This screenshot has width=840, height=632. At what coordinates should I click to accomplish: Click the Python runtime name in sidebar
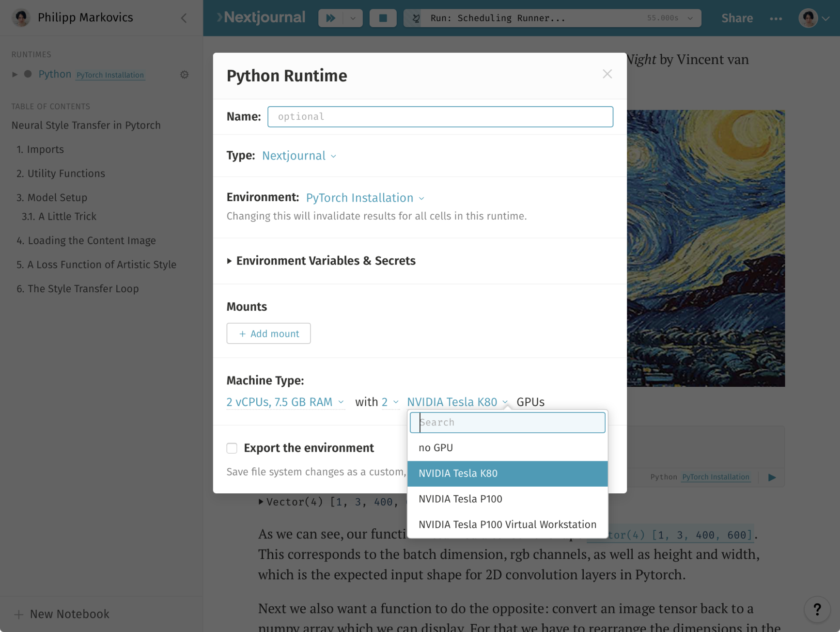[55, 74]
